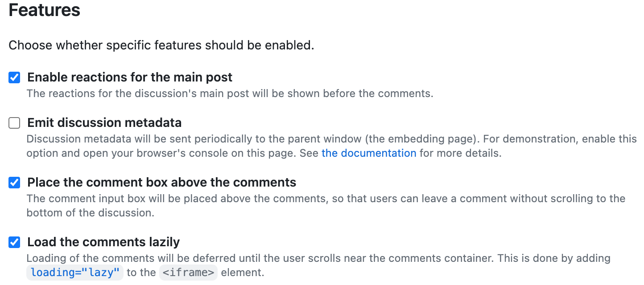Click the Features heading
The width and height of the screenshot is (644, 285).
tap(45, 10)
